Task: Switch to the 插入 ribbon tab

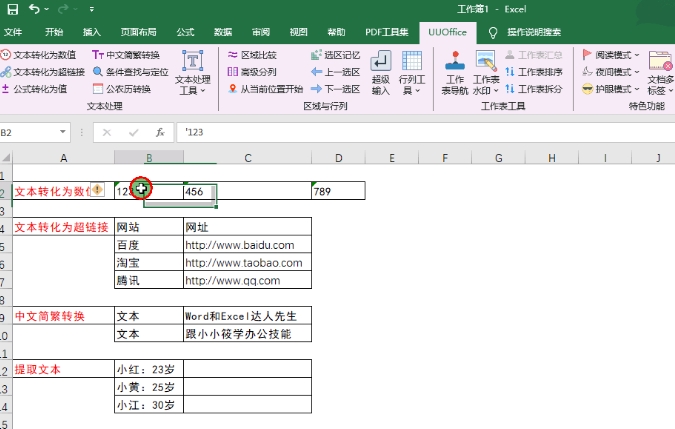Action: [x=91, y=32]
